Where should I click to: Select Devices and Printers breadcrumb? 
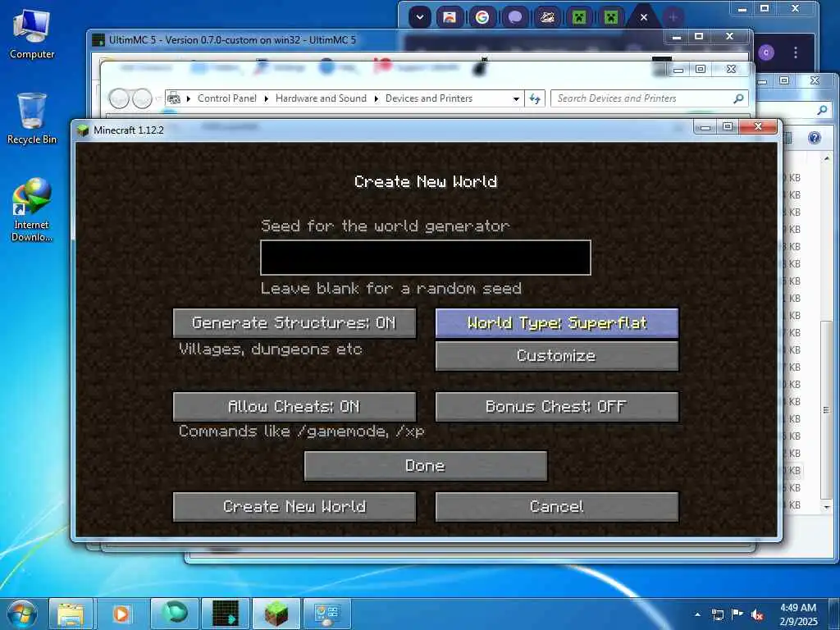coord(428,98)
